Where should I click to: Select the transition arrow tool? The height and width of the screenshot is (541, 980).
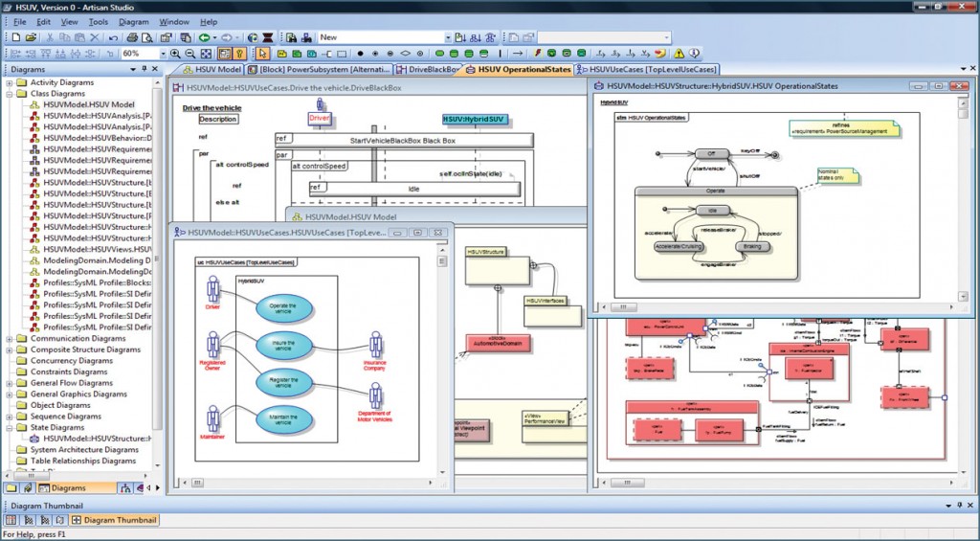point(518,54)
